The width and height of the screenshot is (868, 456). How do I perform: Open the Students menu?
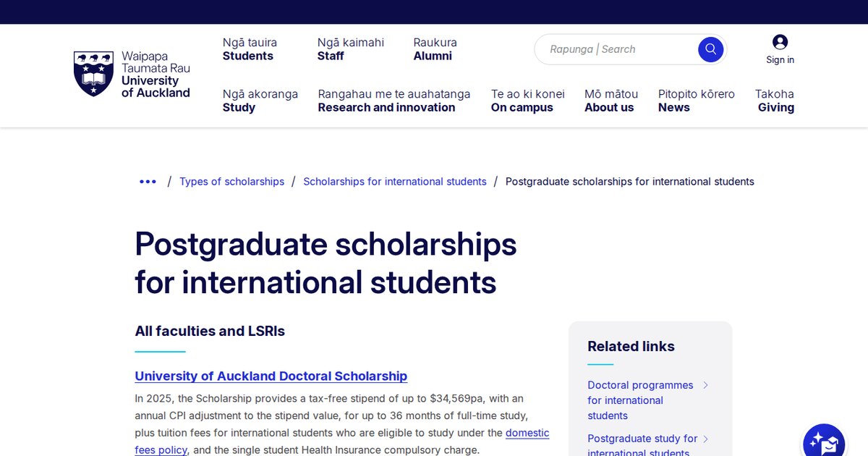[250, 49]
